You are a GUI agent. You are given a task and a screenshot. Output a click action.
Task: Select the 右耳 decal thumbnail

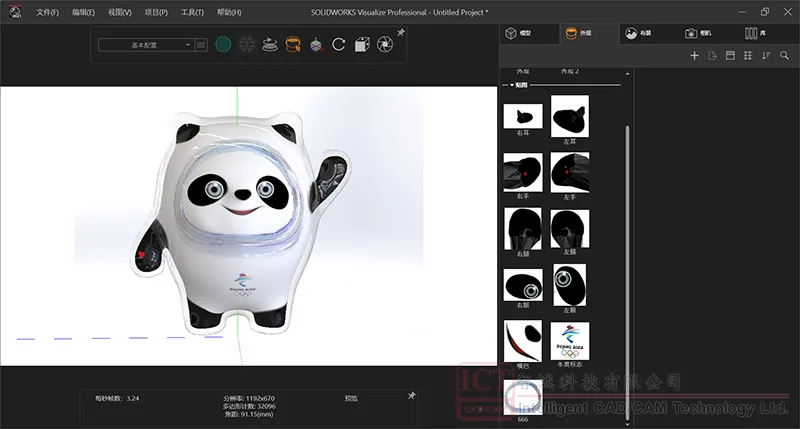pyautogui.click(x=523, y=116)
